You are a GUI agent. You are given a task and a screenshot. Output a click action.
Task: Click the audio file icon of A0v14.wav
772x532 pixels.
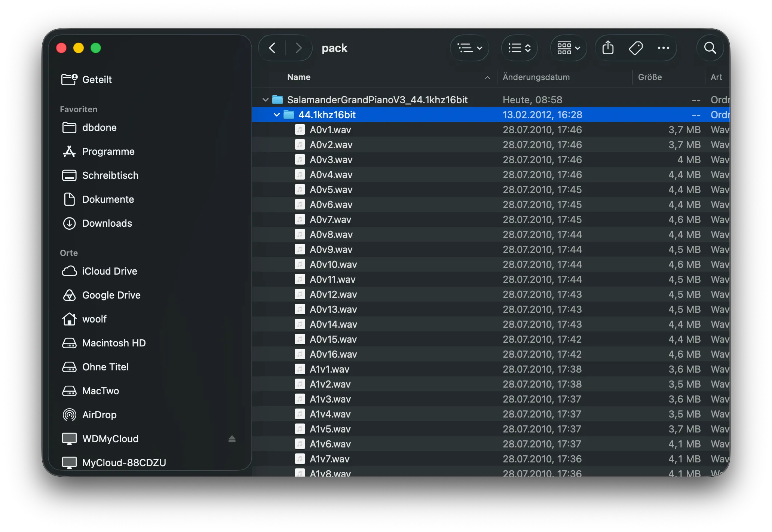300,324
